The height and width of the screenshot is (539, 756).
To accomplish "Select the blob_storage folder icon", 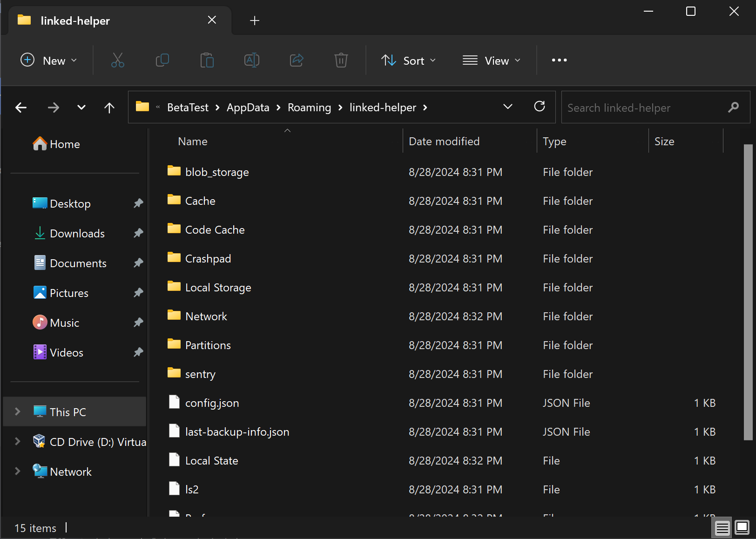I will coord(174,171).
